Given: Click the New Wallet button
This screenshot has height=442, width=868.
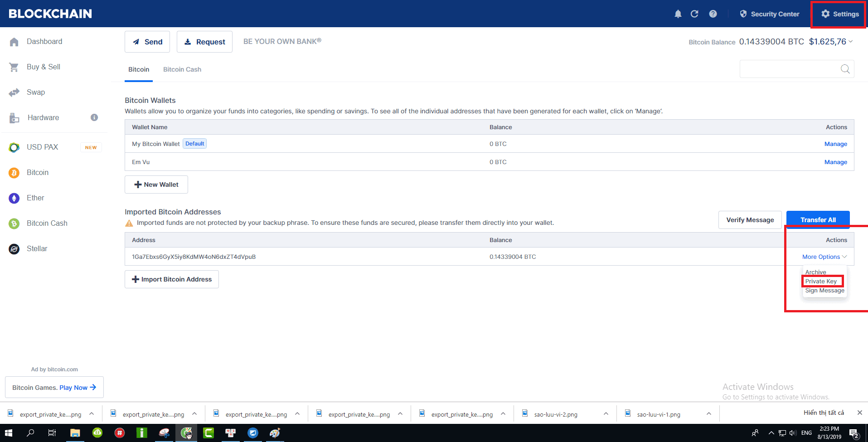Looking at the screenshot, I should (x=156, y=185).
